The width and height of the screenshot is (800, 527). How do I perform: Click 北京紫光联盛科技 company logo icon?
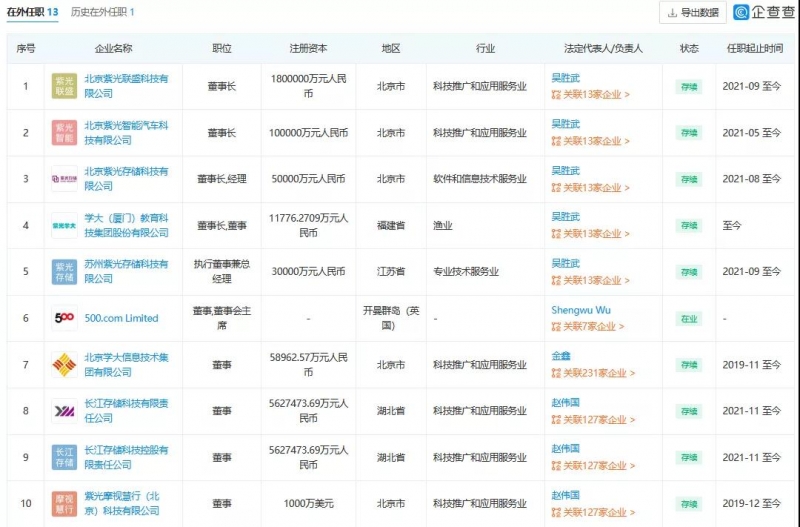64,86
